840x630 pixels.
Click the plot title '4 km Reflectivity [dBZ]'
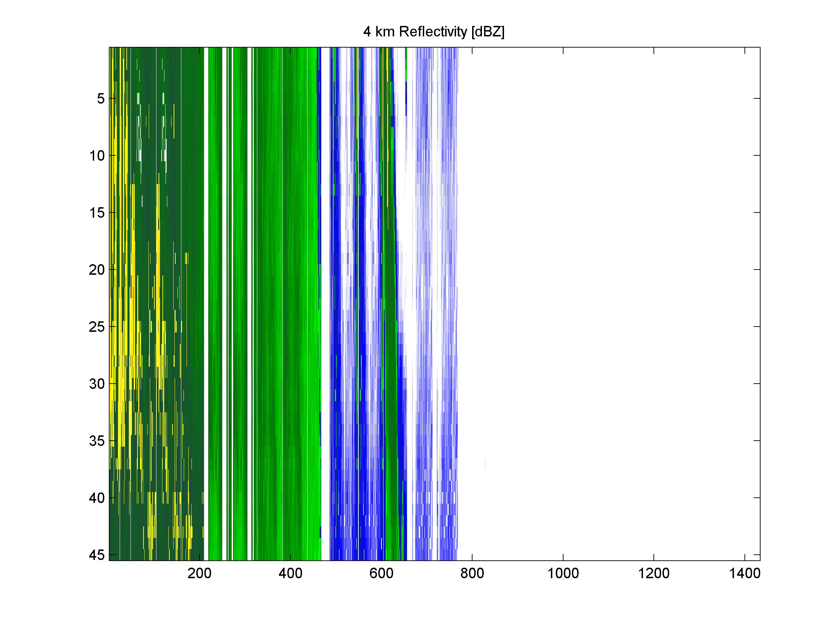pyautogui.click(x=434, y=32)
